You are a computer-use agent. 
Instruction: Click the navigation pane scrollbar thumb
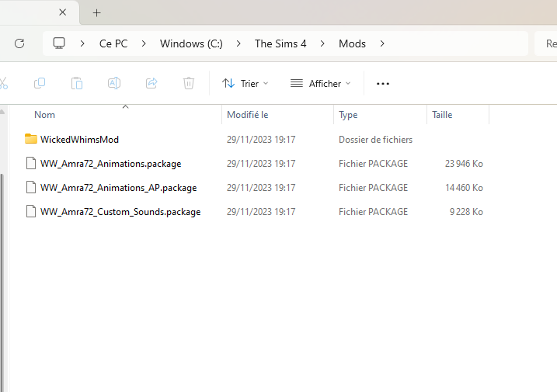(x=2, y=283)
